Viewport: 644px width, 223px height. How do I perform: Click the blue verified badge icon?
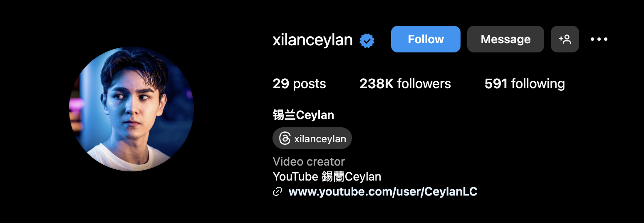pyautogui.click(x=367, y=40)
